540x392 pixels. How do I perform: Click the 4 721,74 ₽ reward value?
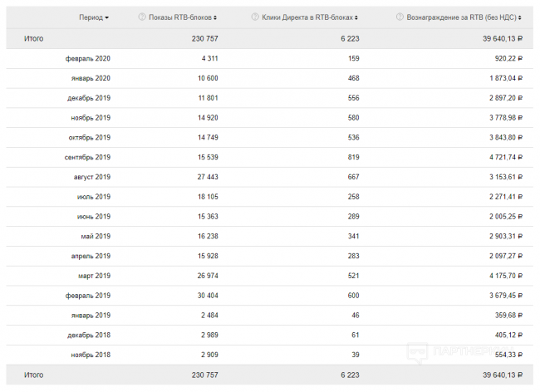[x=496, y=157]
